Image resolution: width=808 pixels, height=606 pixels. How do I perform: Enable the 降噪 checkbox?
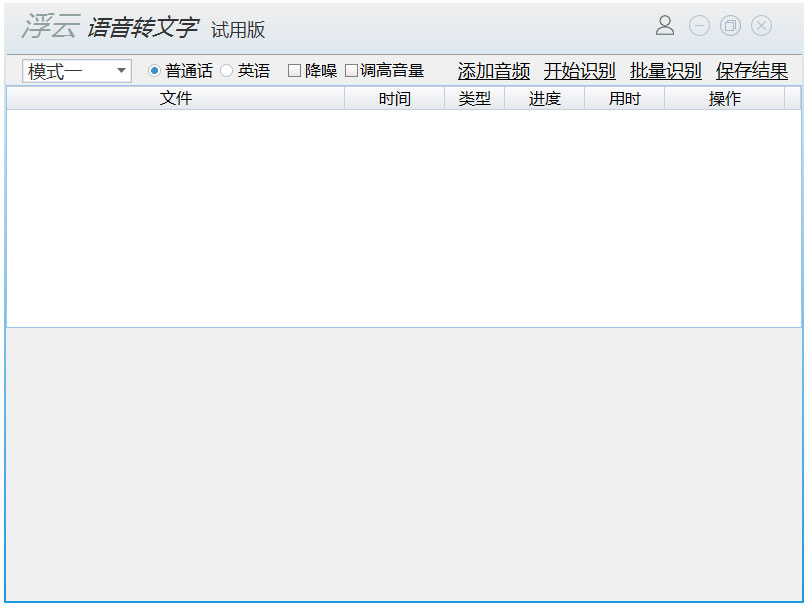[x=294, y=71]
